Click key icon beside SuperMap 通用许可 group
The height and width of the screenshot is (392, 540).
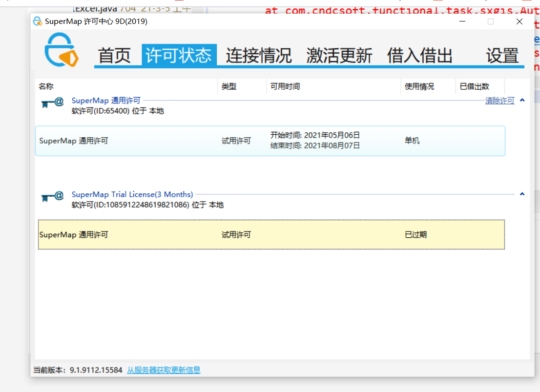53,102
